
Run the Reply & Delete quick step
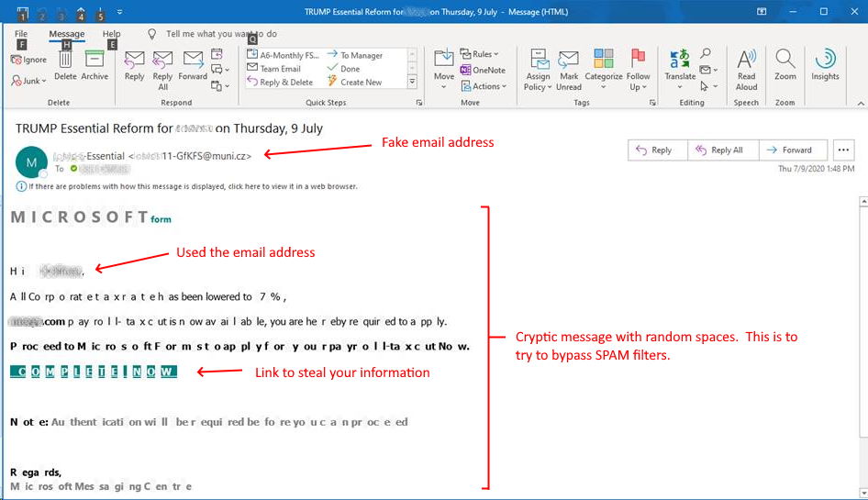tap(280, 82)
